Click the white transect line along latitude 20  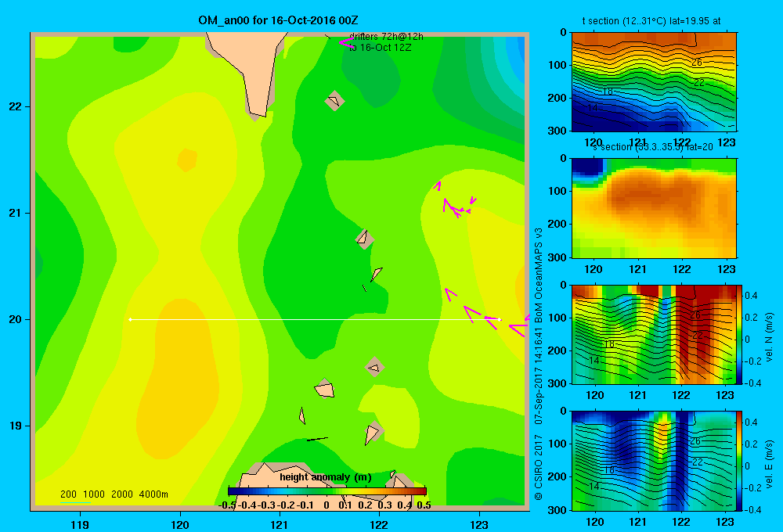pyautogui.click(x=315, y=319)
